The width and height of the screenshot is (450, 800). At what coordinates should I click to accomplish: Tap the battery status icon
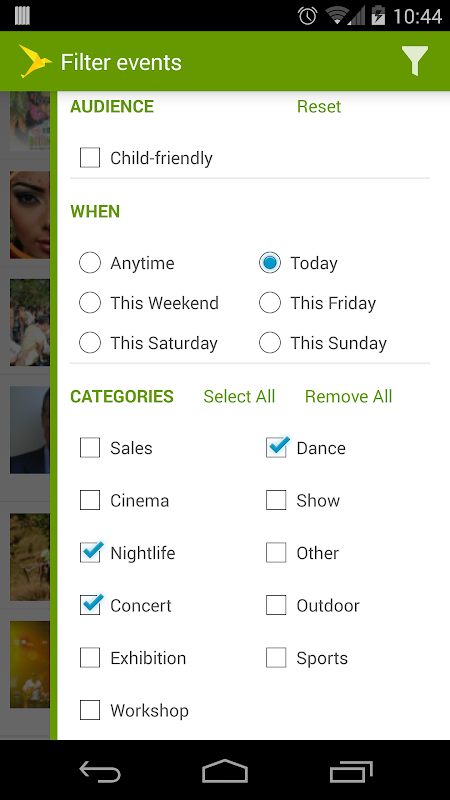tap(378, 15)
